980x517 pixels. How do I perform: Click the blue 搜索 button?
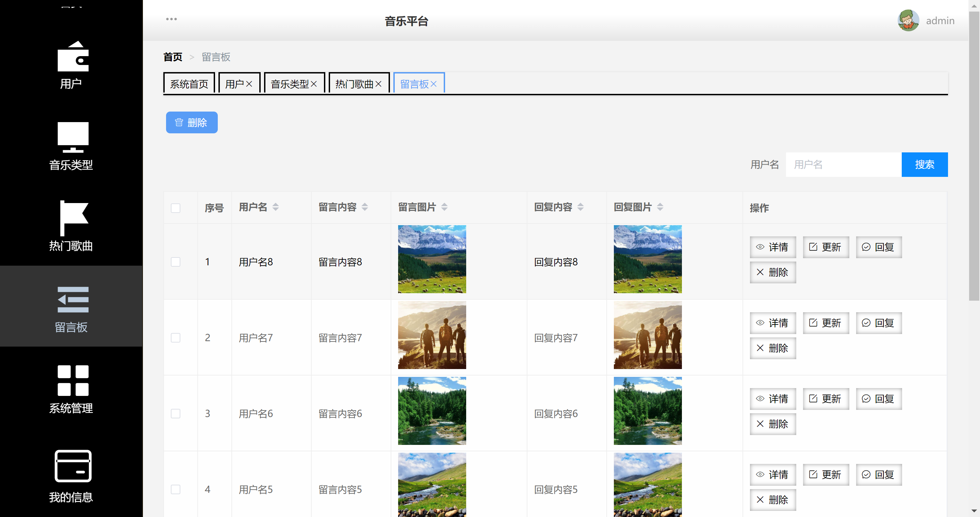[x=925, y=165]
